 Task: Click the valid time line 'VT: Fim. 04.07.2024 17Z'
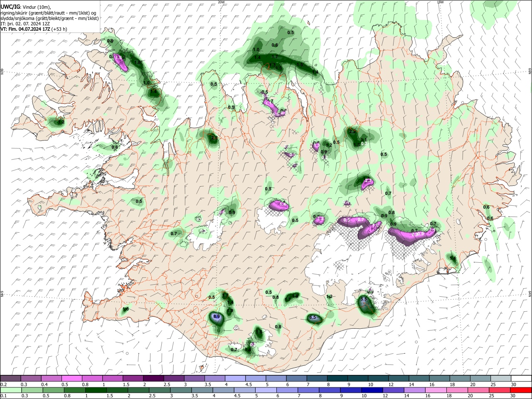click(26, 29)
